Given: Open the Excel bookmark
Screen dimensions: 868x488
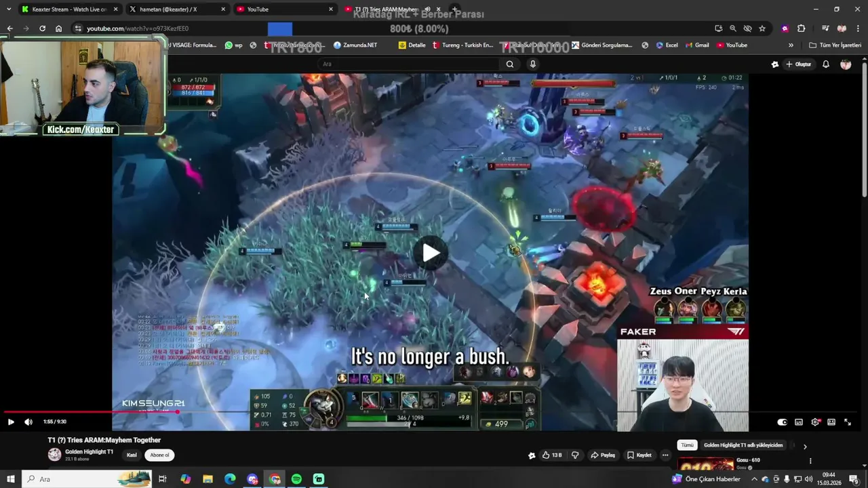Looking at the screenshot, I should 667,45.
